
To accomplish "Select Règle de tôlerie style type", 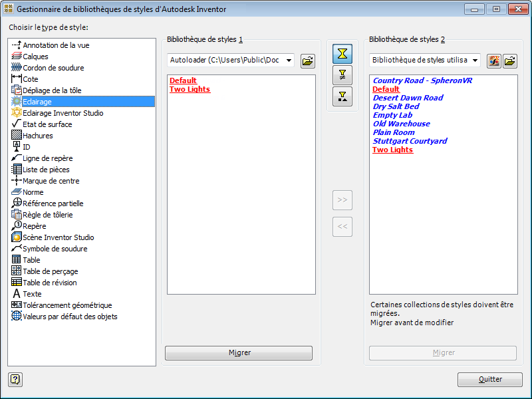I will [x=42, y=215].
